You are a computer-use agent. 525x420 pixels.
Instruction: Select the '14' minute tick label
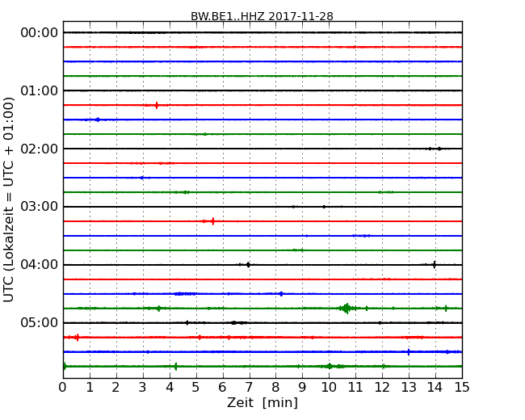(x=435, y=388)
